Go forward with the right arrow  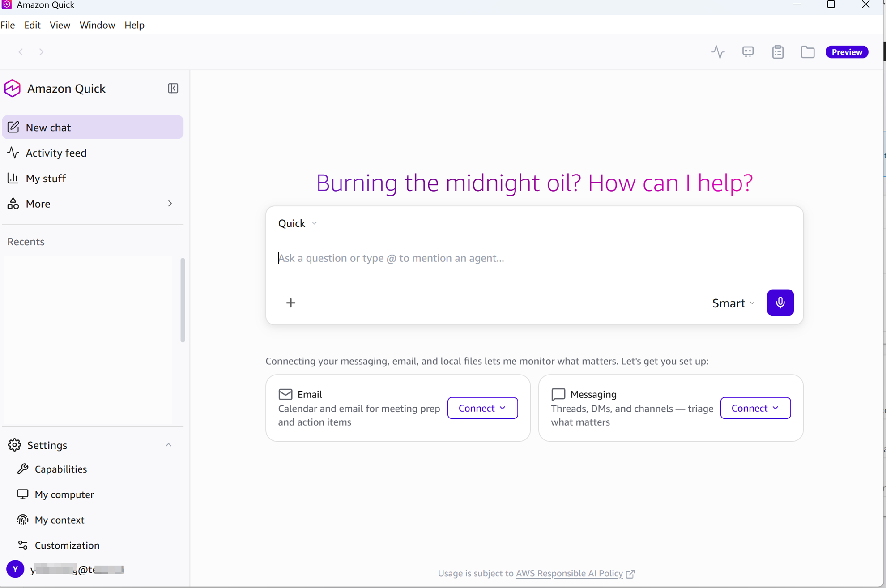(42, 52)
